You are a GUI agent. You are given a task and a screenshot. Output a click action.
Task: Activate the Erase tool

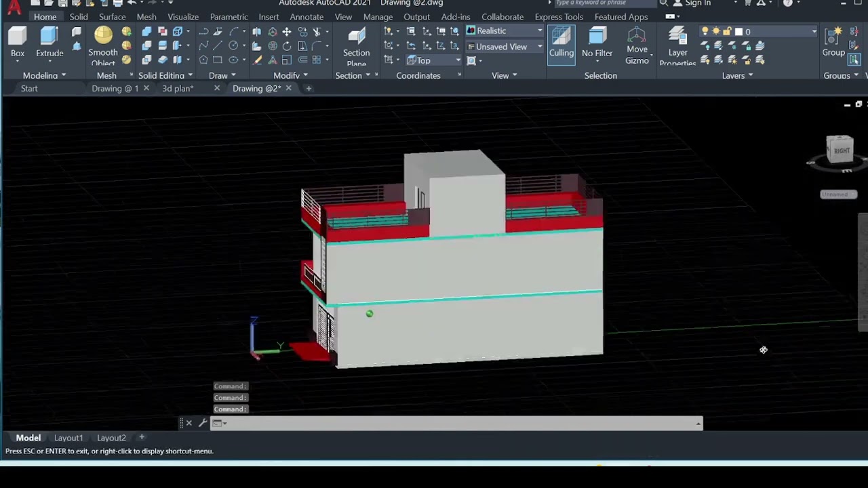[x=257, y=60]
